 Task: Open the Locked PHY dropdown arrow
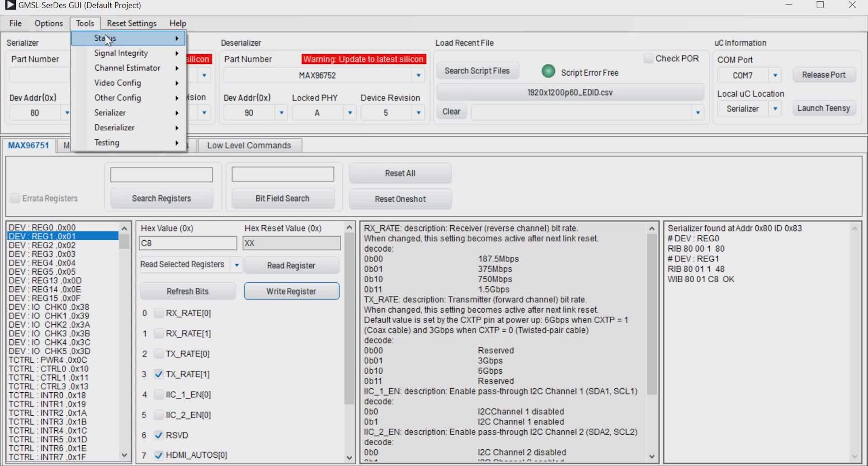click(x=349, y=113)
